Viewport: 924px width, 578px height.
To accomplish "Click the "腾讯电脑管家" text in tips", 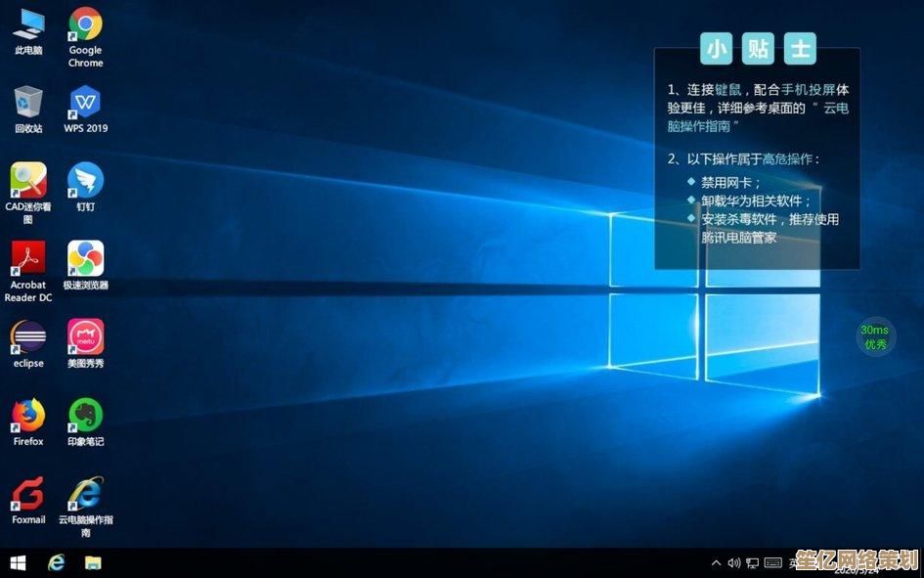I will pyautogui.click(x=738, y=238).
